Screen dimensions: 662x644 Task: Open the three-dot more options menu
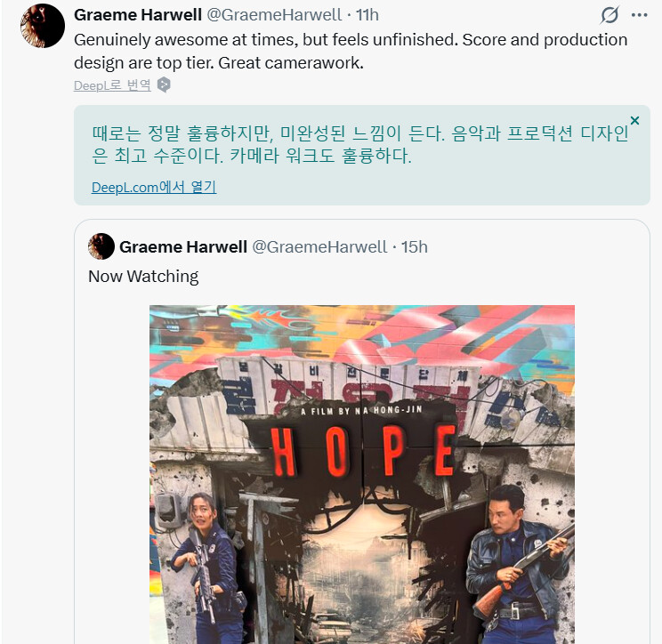[x=639, y=15]
